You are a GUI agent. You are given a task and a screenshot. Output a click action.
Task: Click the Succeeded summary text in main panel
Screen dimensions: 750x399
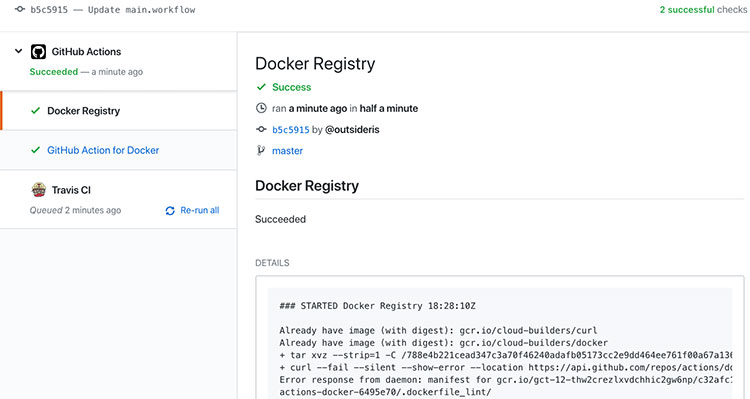click(x=280, y=220)
